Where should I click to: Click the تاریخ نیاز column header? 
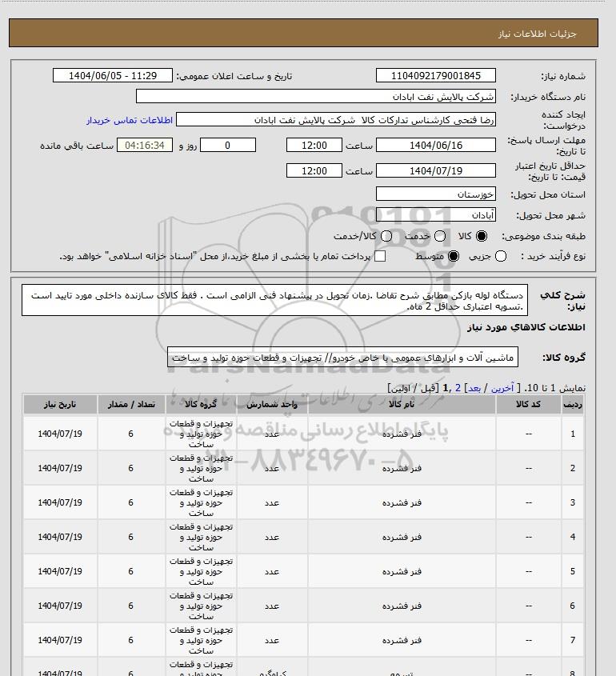[x=60, y=404]
